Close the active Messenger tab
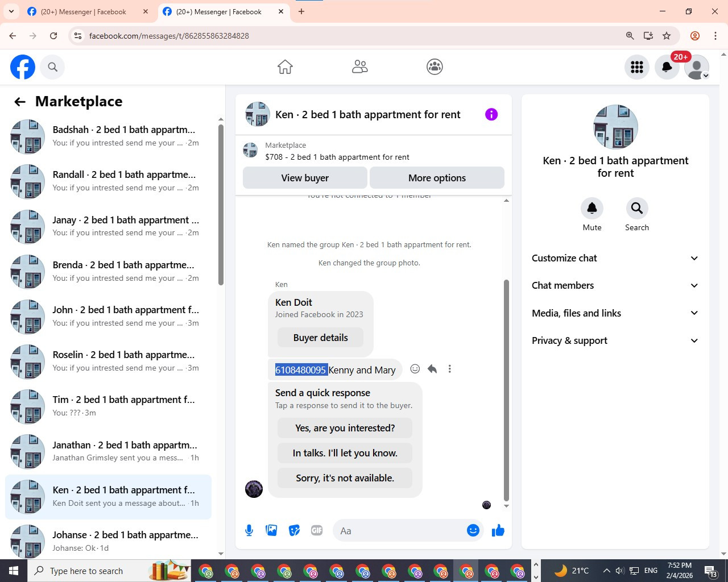This screenshot has width=728, height=582. 281,11
